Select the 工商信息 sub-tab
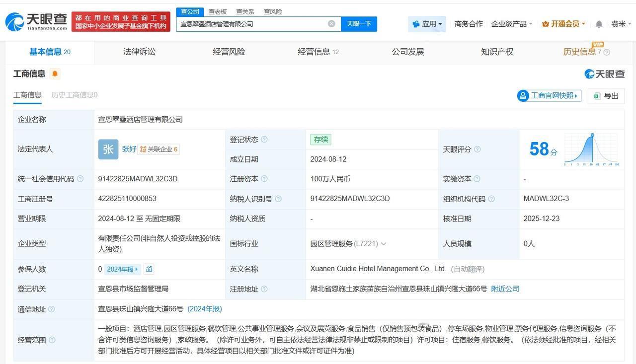Image resolution: width=636 pixels, height=364 pixels. (x=27, y=95)
